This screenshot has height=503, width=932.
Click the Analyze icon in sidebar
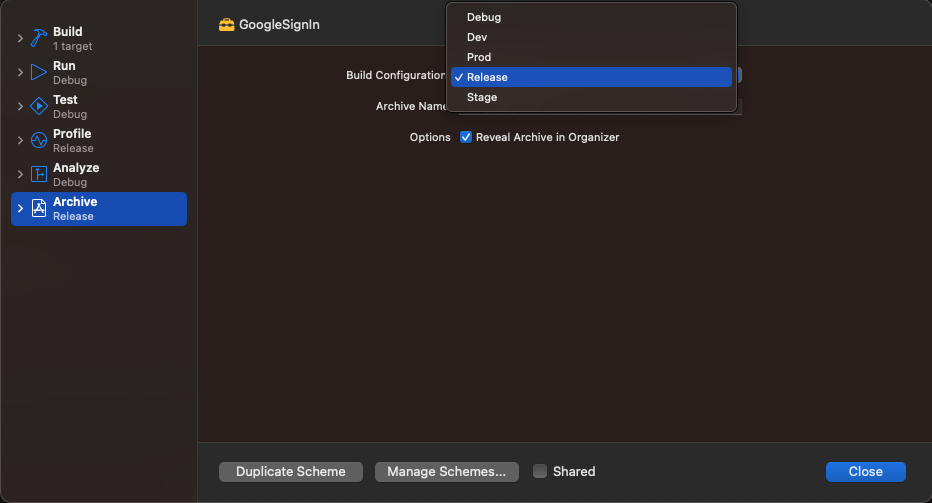(39, 174)
